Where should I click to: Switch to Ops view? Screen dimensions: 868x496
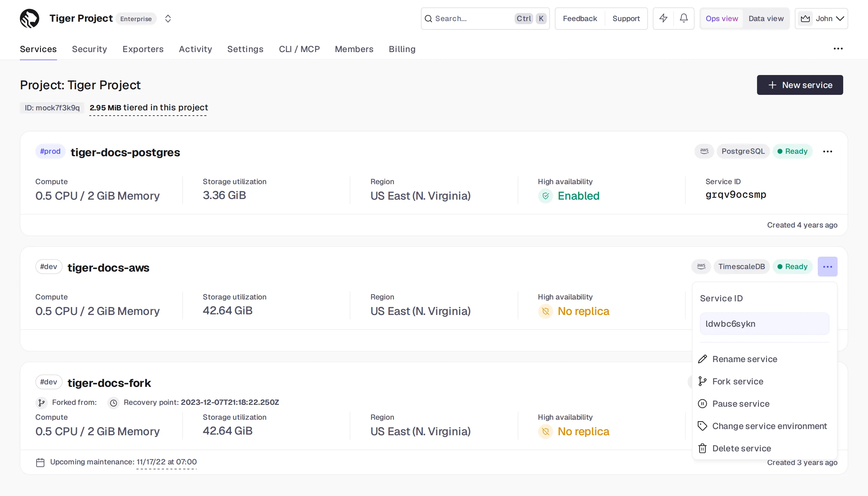click(x=722, y=18)
